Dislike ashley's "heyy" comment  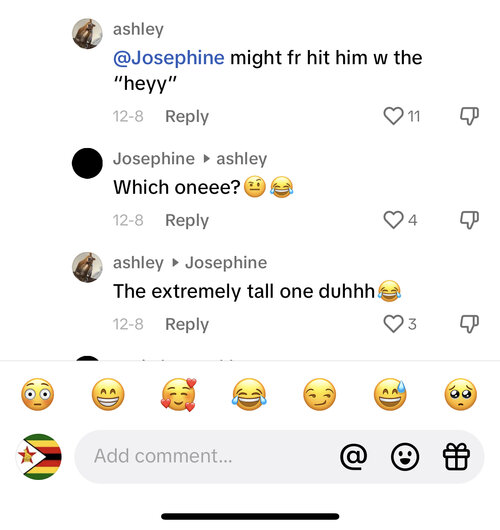[x=469, y=116]
